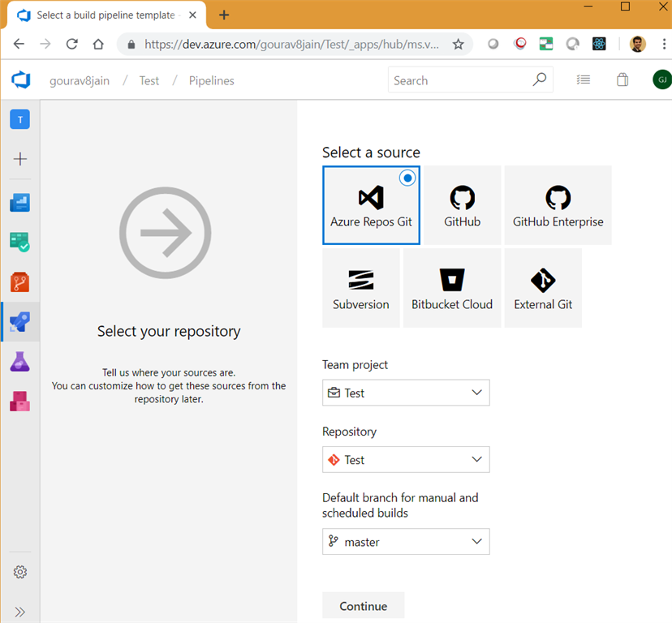Choose GitHub Enterprise as the source

point(558,205)
